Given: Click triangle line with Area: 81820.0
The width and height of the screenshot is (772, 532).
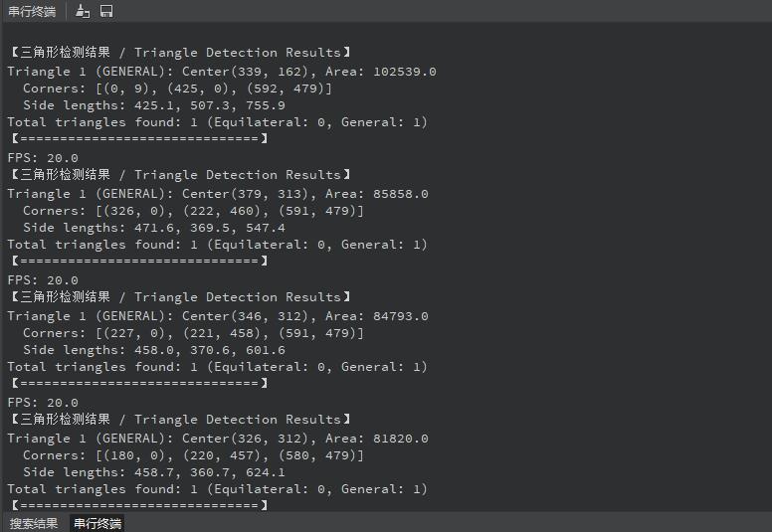Looking at the screenshot, I should (217, 439).
